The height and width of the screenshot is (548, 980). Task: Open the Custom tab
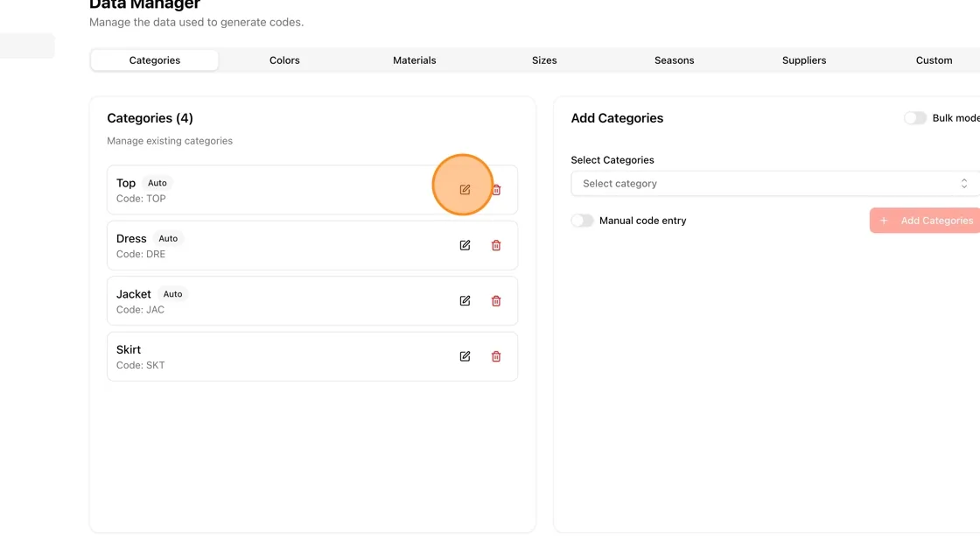point(934,60)
